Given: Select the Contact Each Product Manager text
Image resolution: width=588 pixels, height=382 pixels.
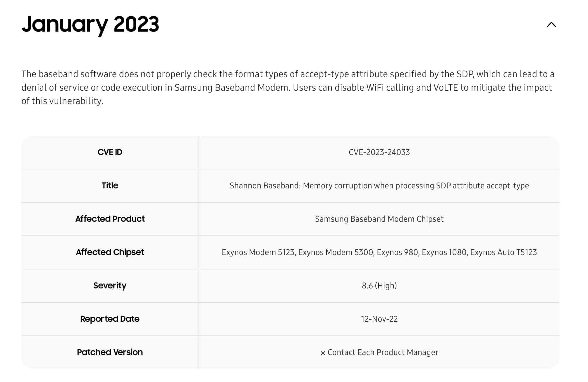Looking at the screenshot, I should pyautogui.click(x=379, y=352).
